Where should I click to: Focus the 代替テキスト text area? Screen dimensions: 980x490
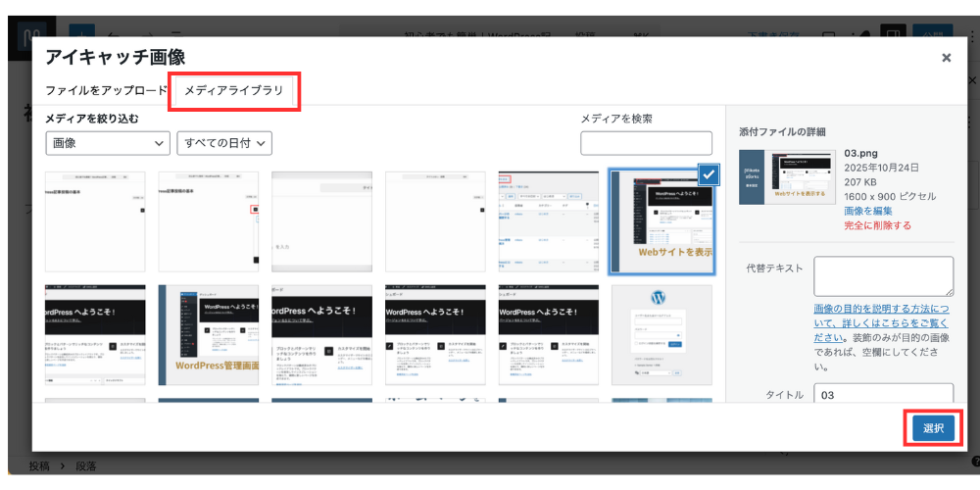pos(883,276)
